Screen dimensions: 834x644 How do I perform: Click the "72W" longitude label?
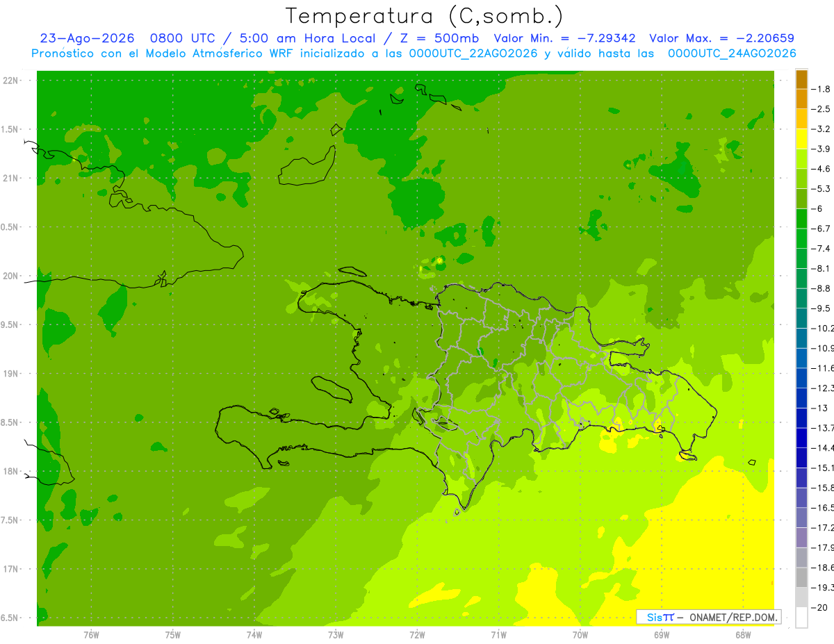coord(417,634)
